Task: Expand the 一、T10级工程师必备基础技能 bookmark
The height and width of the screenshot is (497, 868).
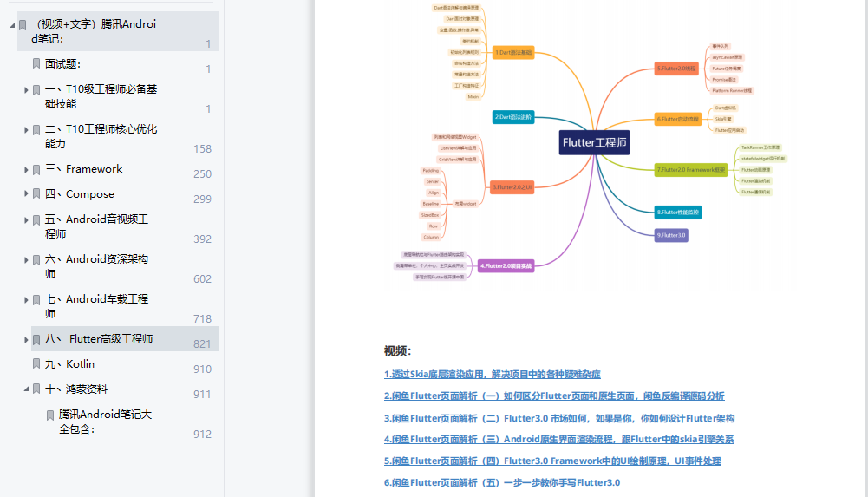Action: 25,89
